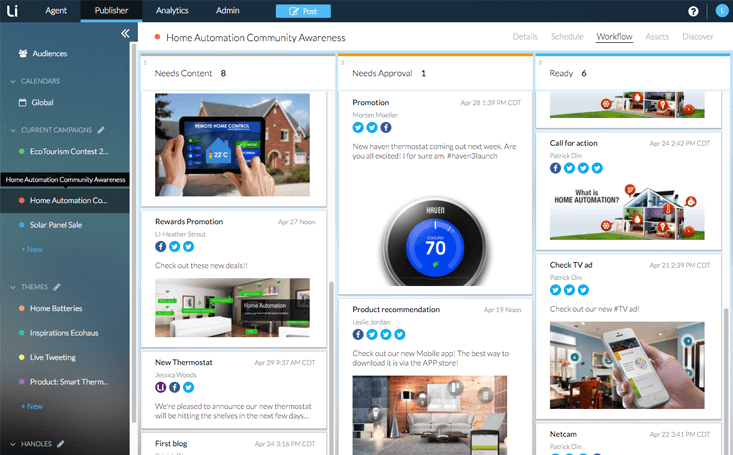Click Facebook icon on Product recommendation card

(358, 334)
